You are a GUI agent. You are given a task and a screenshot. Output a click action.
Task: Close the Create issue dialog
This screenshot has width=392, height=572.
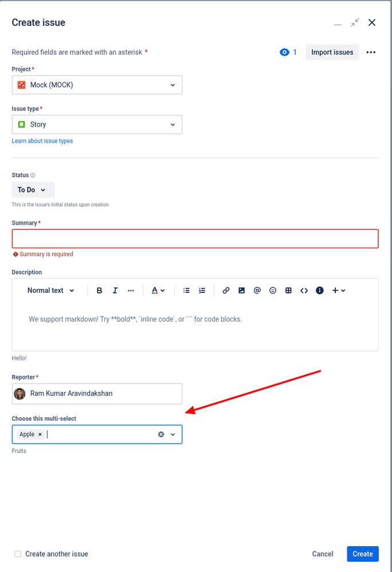(372, 22)
